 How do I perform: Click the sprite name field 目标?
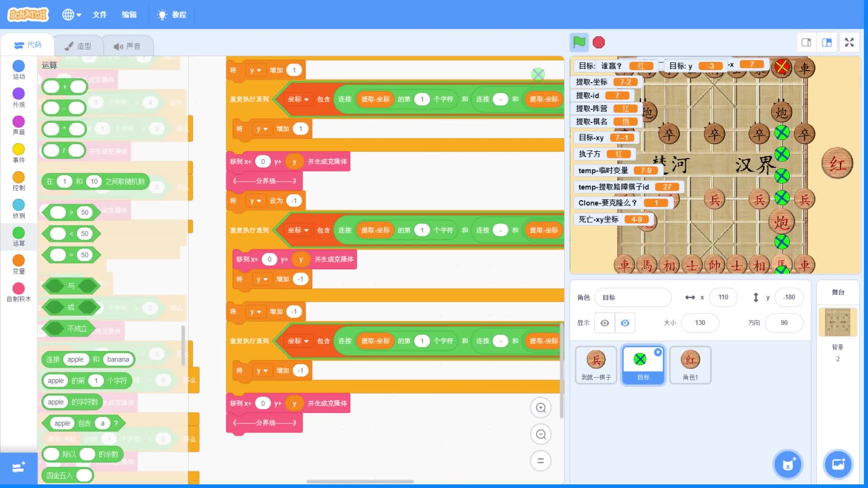pos(633,297)
